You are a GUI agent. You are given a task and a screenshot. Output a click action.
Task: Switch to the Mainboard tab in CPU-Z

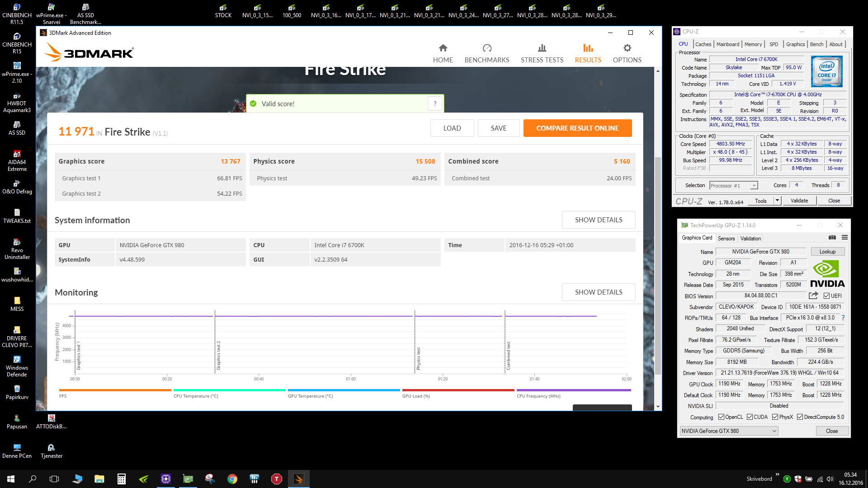click(728, 44)
